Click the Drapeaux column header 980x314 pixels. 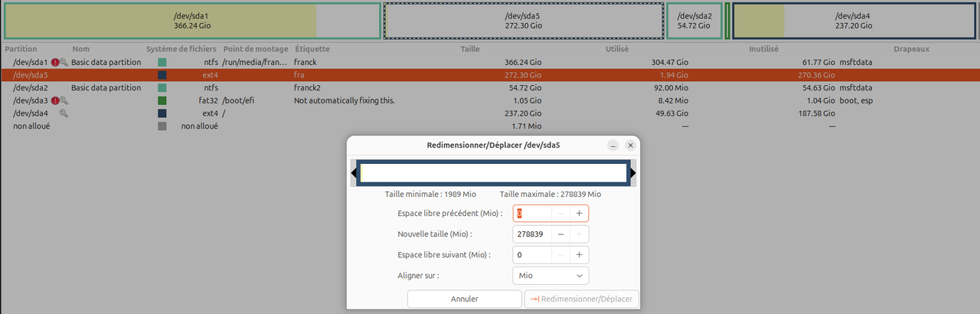tap(911, 49)
